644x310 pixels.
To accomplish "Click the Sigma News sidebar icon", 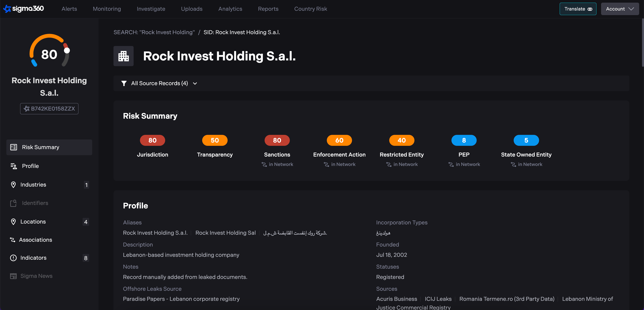I will click(13, 276).
